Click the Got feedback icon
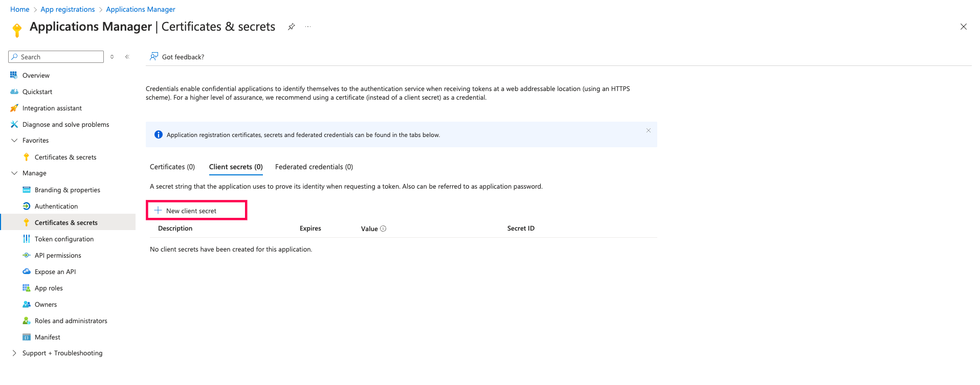Image resolution: width=980 pixels, height=385 pixels. point(154,57)
